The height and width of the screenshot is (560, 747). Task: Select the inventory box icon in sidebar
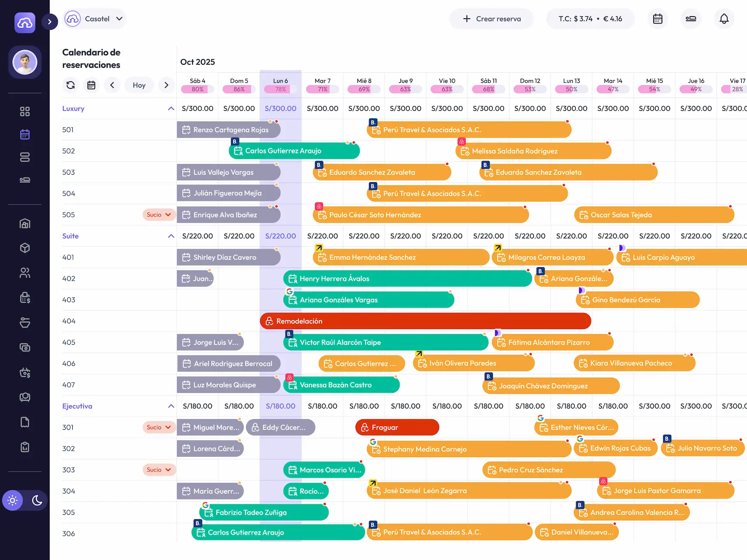click(x=25, y=248)
